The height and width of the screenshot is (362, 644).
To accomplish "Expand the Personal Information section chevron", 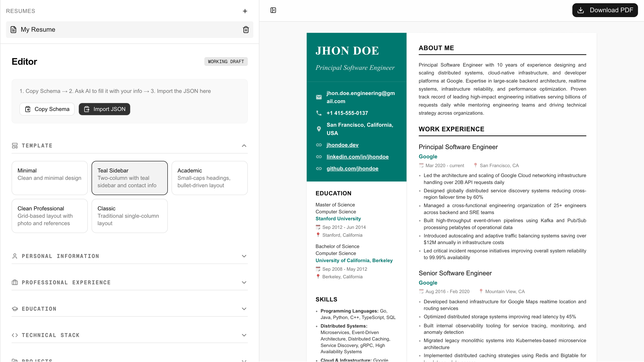I will 244,256.
